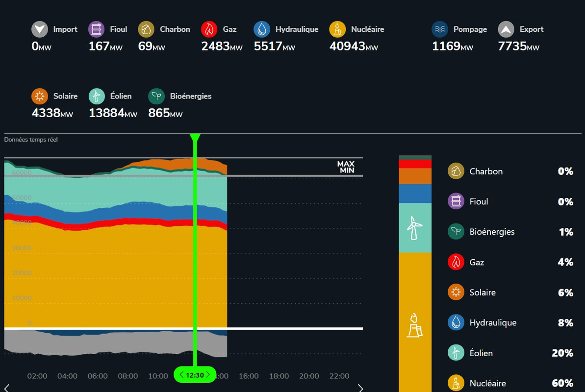Click the Nucléaire 60% percentage
585x392 pixels.
click(x=562, y=383)
